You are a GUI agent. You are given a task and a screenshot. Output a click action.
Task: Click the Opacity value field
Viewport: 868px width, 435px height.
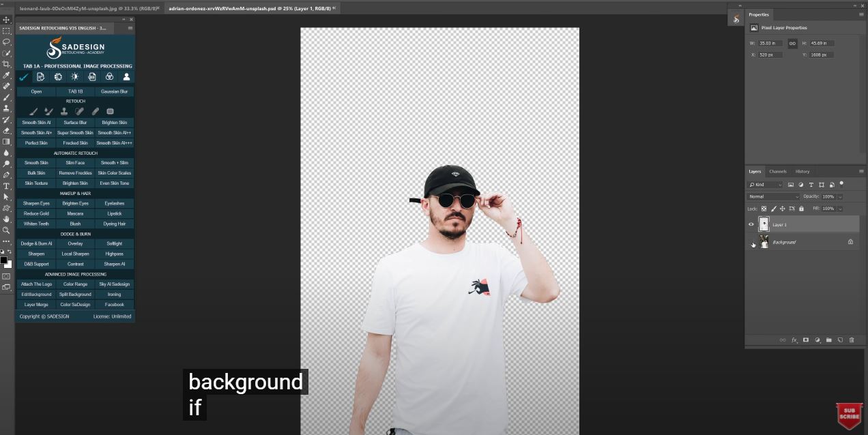point(829,196)
